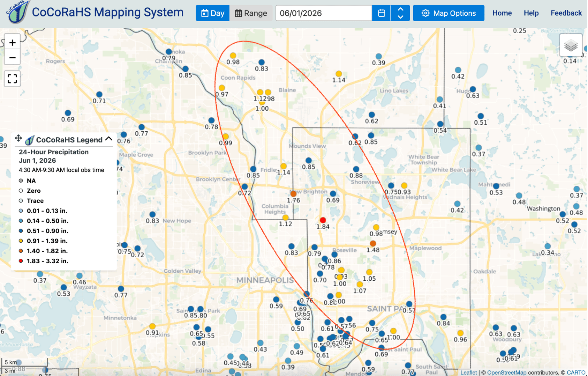This screenshot has height=376, width=588.
Task: Toggle fullscreen map view
Action: (12, 79)
